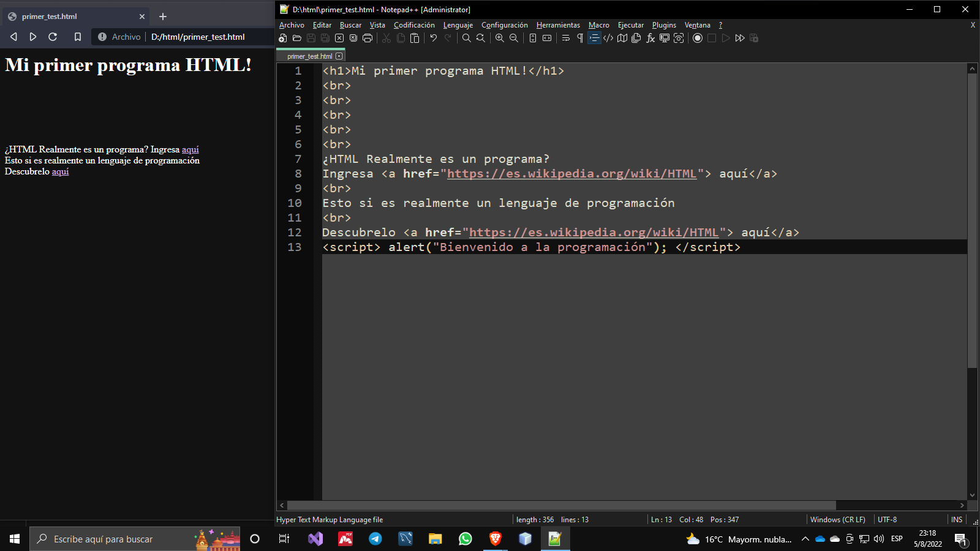Click the Windows search box on taskbar
Viewport: 980px width, 551px height.
pyautogui.click(x=135, y=539)
